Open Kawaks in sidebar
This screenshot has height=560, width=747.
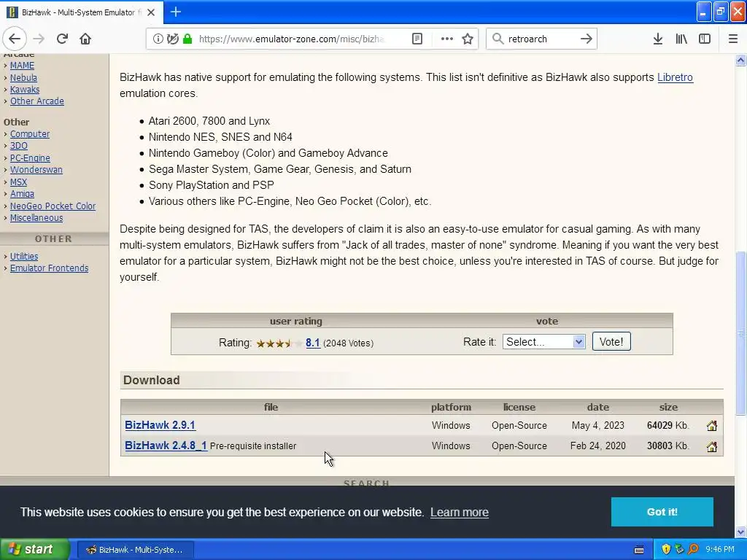[x=25, y=89]
